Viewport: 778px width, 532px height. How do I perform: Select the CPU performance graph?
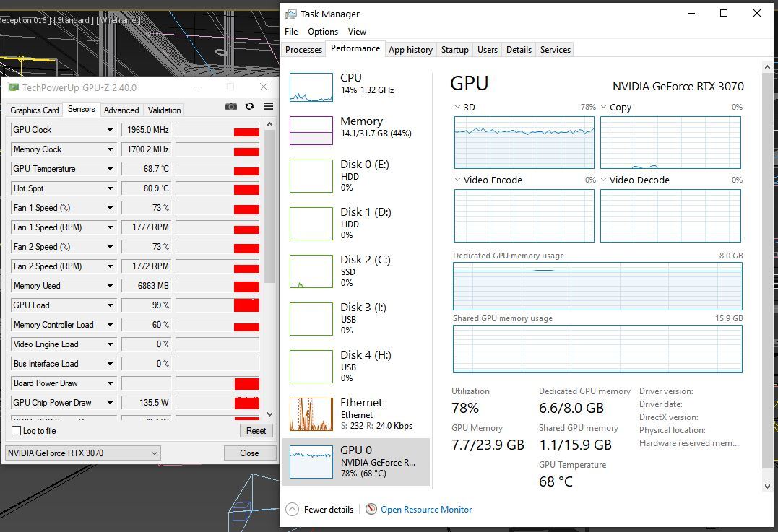[311, 87]
